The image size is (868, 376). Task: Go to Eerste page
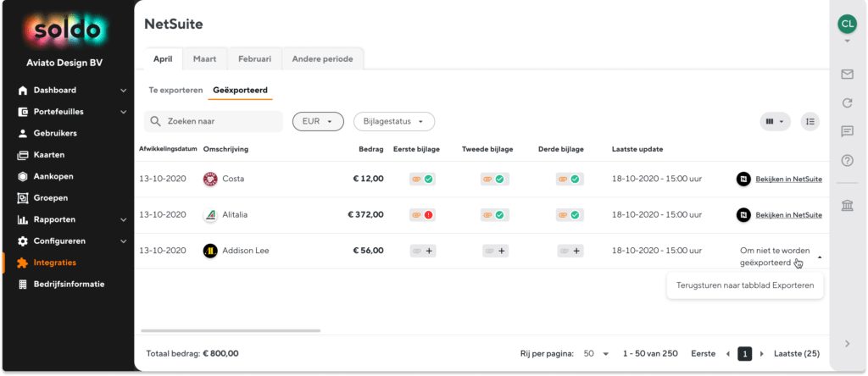tap(703, 354)
